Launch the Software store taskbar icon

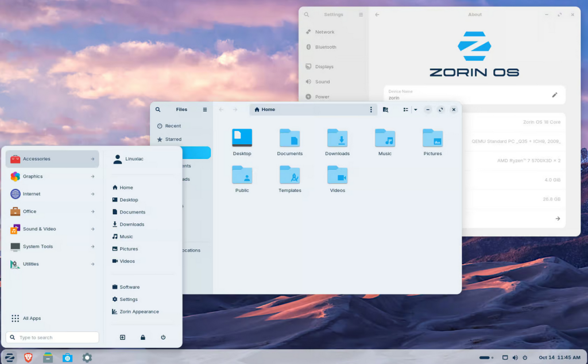coord(67,358)
